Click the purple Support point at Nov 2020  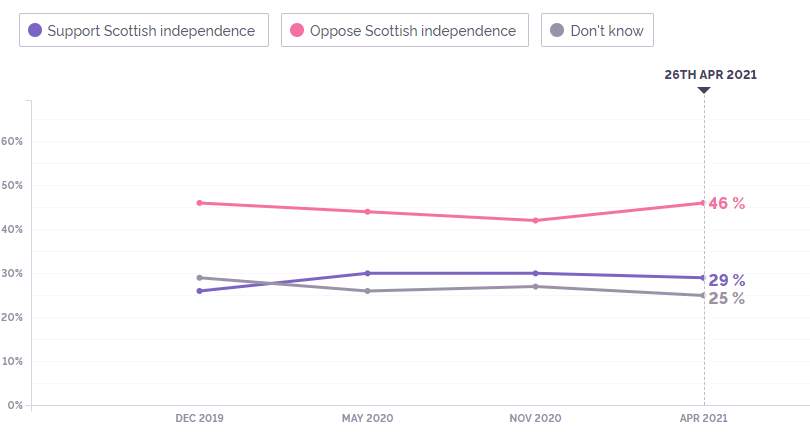(535, 273)
